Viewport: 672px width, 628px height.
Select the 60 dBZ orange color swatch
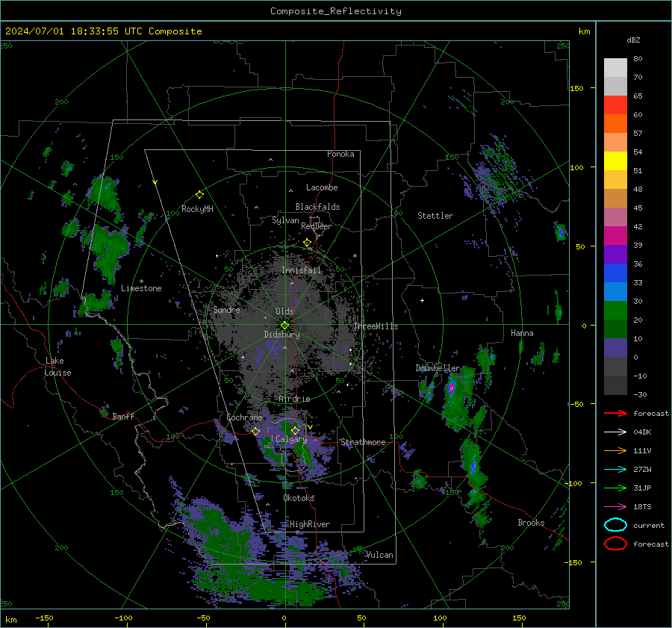(x=615, y=124)
